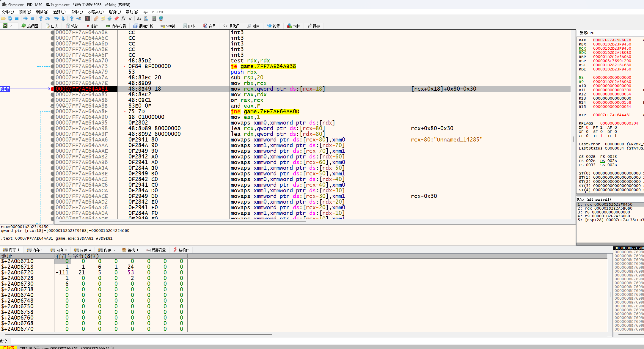Toggle the ZF flag value in registers
Screen dimensions: 644x349
(x=587, y=128)
